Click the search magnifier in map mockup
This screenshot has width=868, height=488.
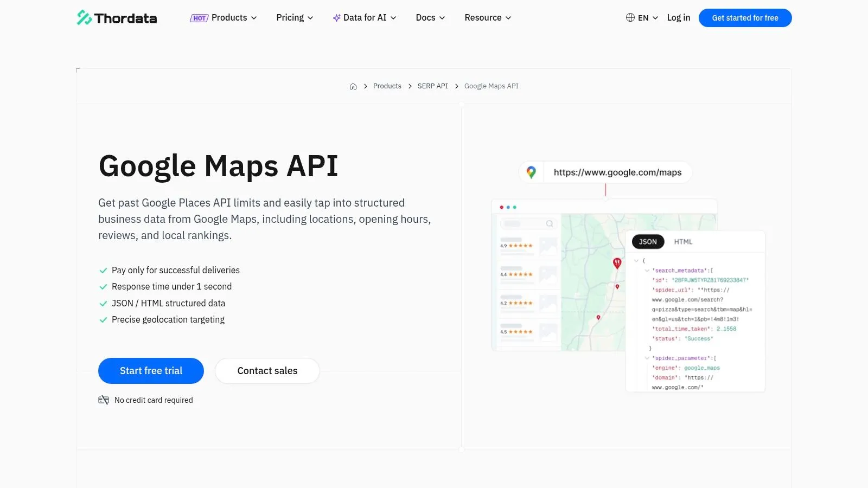pyautogui.click(x=550, y=223)
